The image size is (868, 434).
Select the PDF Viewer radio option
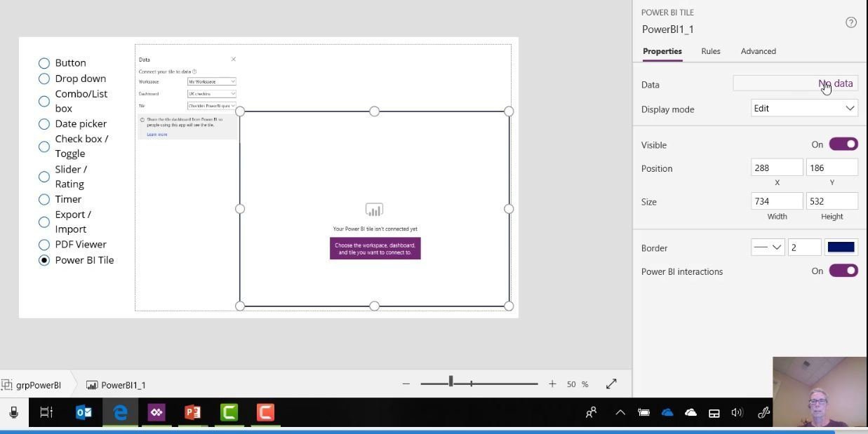(44, 245)
